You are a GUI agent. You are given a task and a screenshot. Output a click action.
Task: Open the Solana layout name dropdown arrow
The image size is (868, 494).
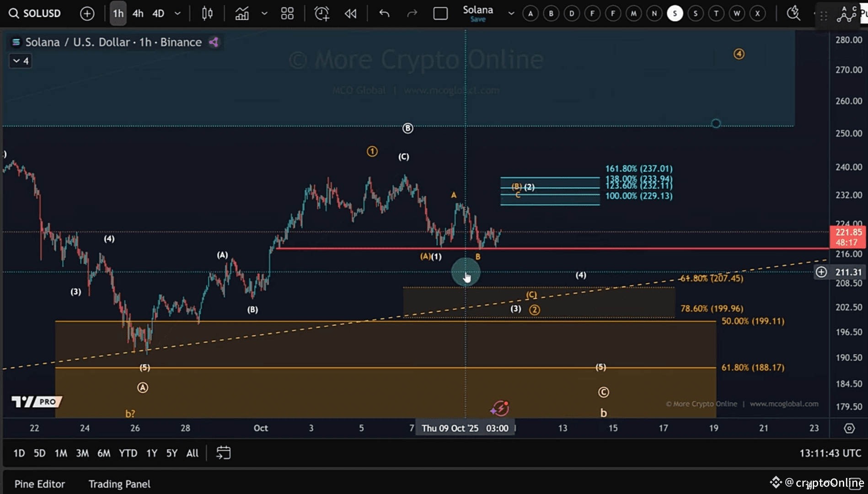(x=511, y=14)
